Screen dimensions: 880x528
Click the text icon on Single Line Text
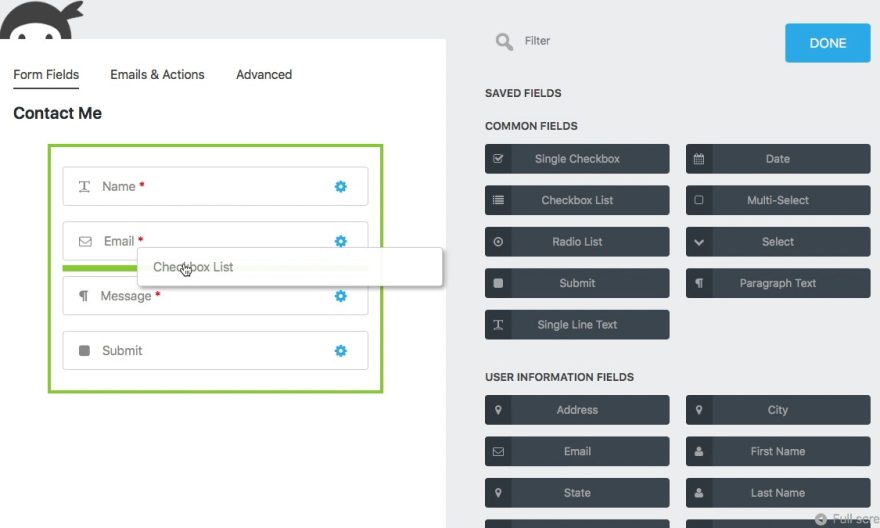[x=498, y=325]
